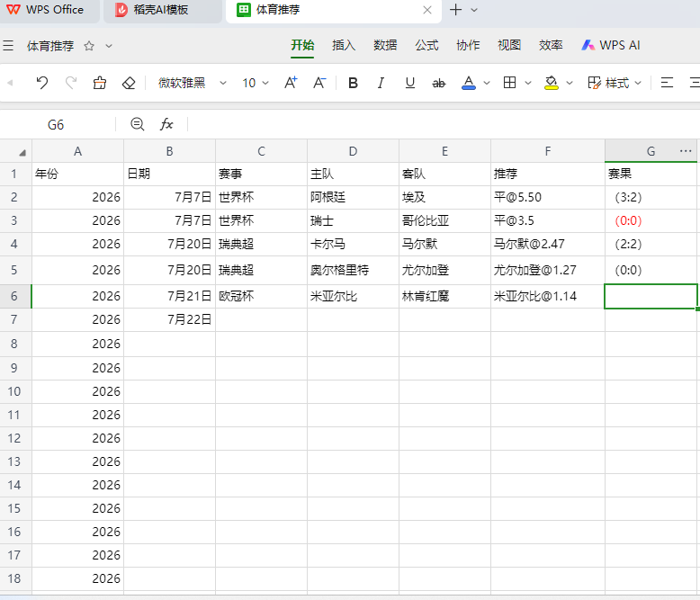Open fill color dropdown arrow

[570, 83]
